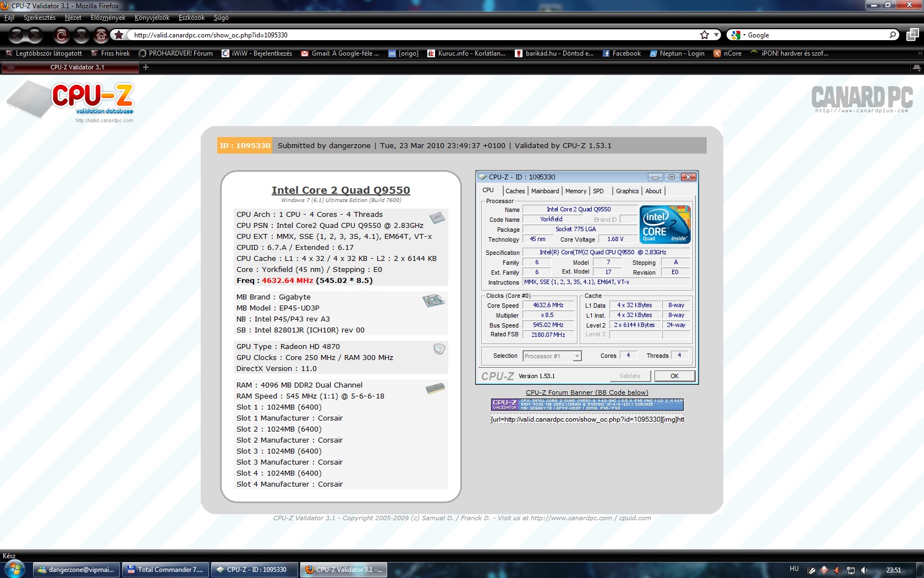Switch to the SPD tab in CPU-Z

click(x=598, y=191)
